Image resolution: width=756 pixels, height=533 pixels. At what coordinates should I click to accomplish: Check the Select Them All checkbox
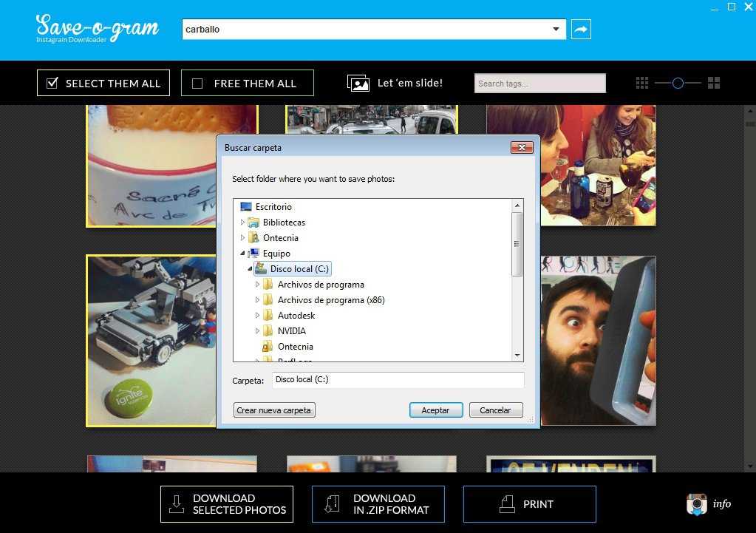click(52, 84)
